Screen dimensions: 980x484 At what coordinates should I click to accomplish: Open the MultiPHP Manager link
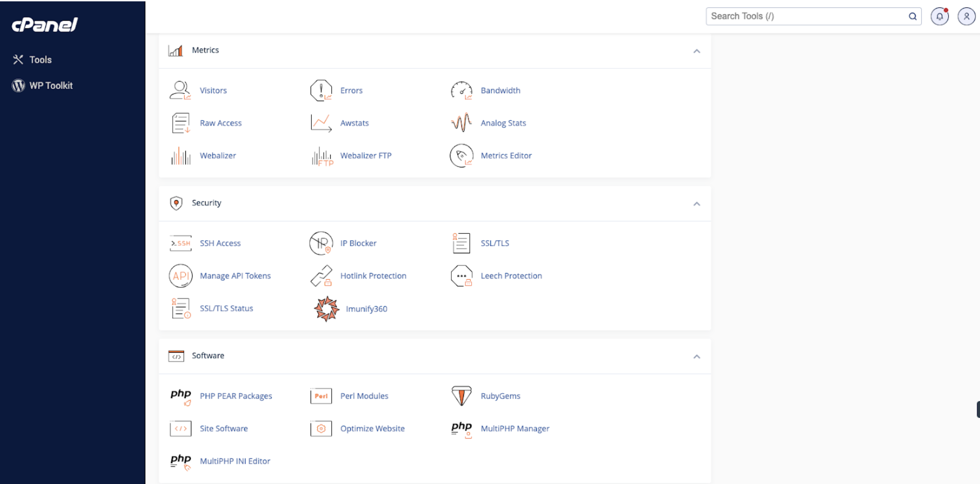pyautogui.click(x=515, y=429)
